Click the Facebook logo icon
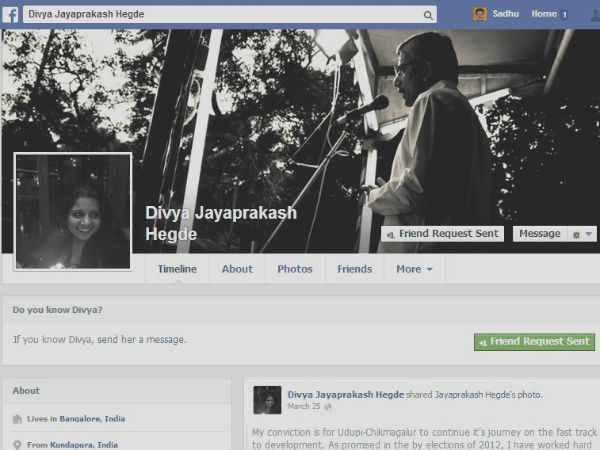Image resolution: width=600 pixels, height=450 pixels. (11, 14)
